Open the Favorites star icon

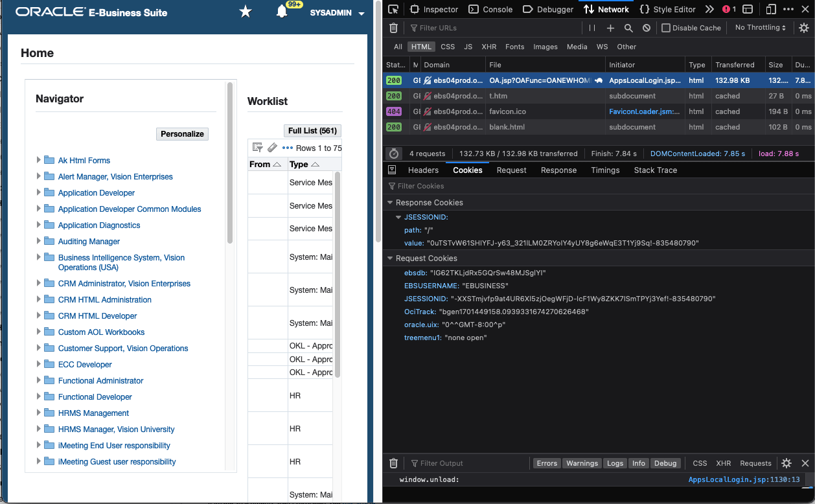246,12
